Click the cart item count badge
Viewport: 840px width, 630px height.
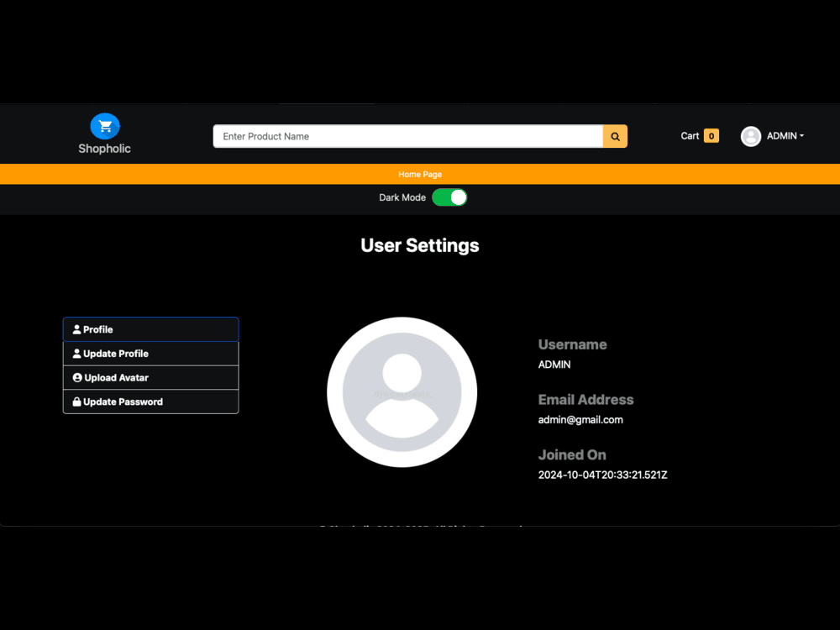pyautogui.click(x=711, y=136)
